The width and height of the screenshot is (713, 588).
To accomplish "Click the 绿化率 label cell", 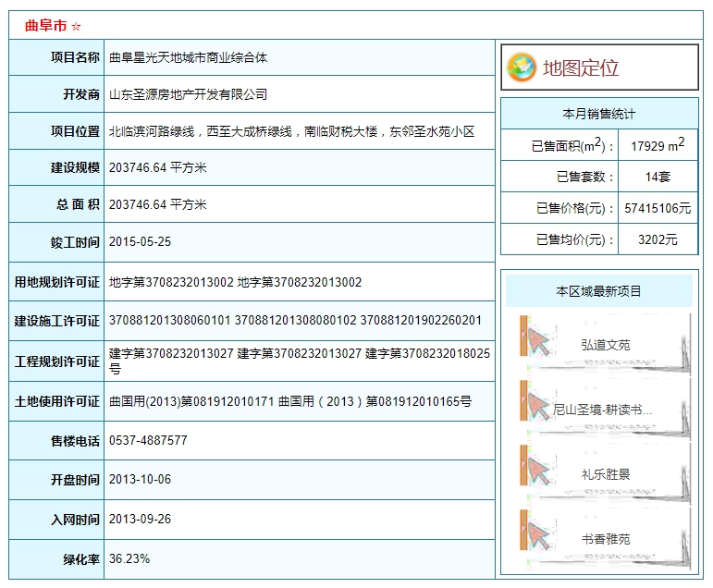I will [x=56, y=559].
